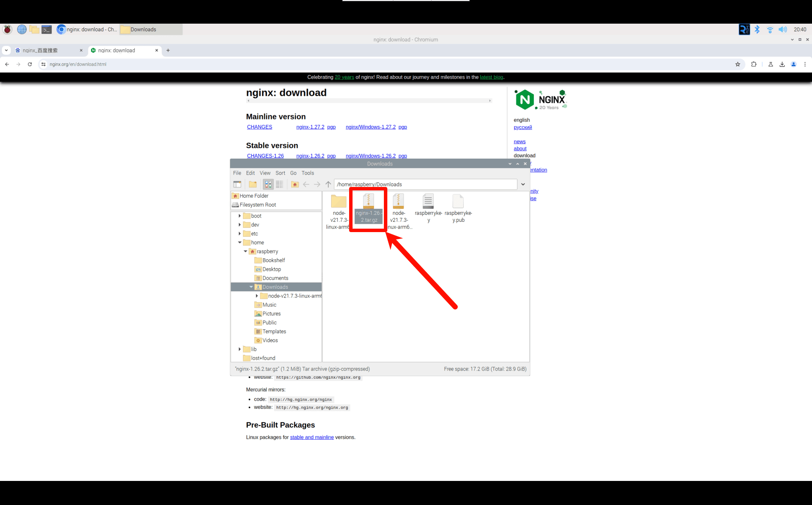Image resolution: width=812 pixels, height=505 pixels.
Task: Follow the stable and mainline packages link
Action: [312, 437]
